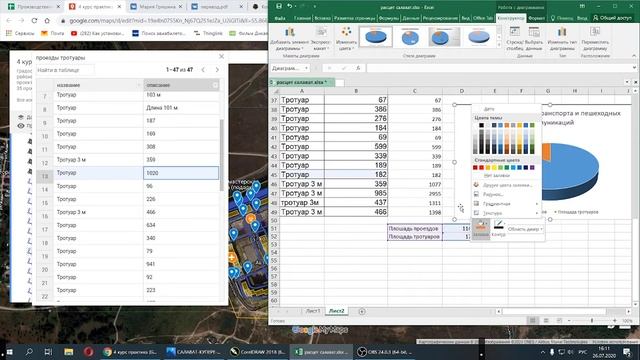The width and height of the screenshot is (640, 360).
Task: Open Gradient submenu in fill menu
Action: click(506, 204)
